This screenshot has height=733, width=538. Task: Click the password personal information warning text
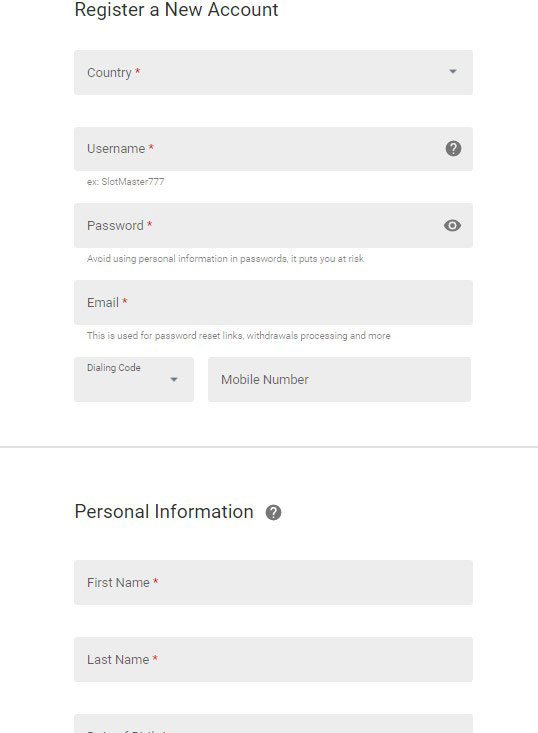[225, 259]
